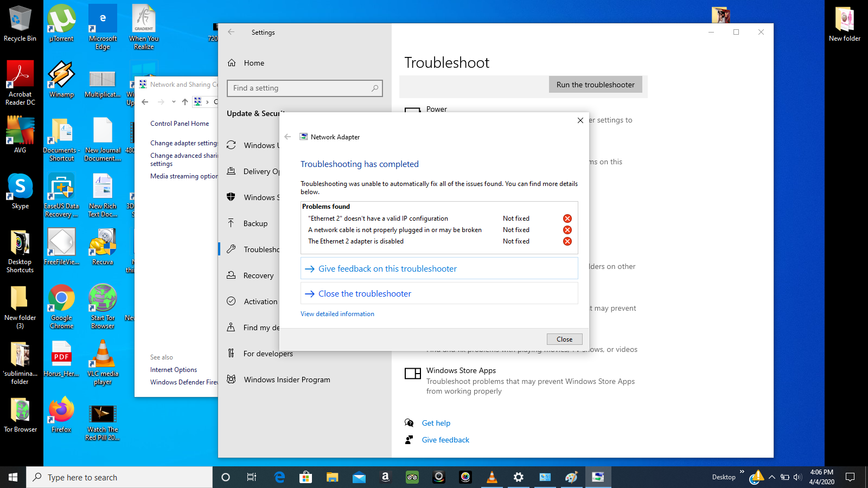Select The Ethernet 2 adapter is disabled row
This screenshot has width=868, height=488.
point(439,241)
